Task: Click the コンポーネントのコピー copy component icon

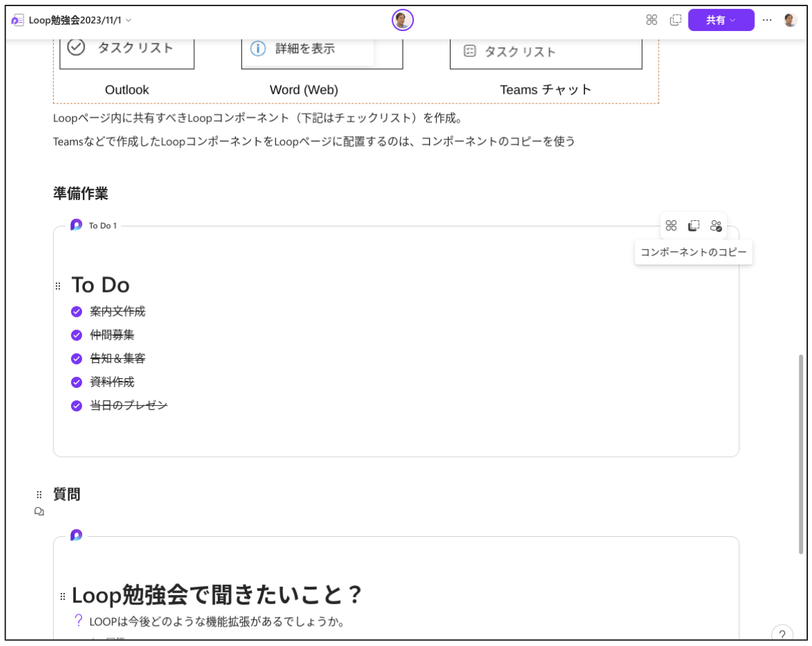Action: coord(693,226)
